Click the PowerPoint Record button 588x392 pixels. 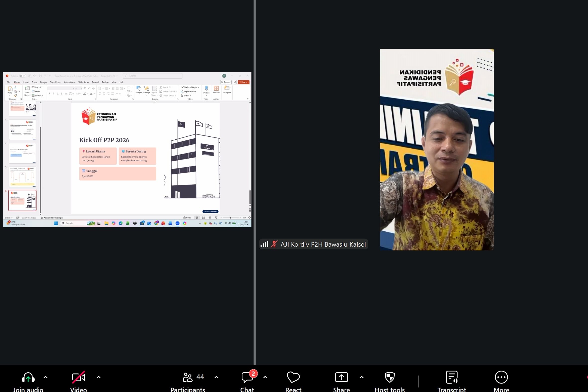226,82
